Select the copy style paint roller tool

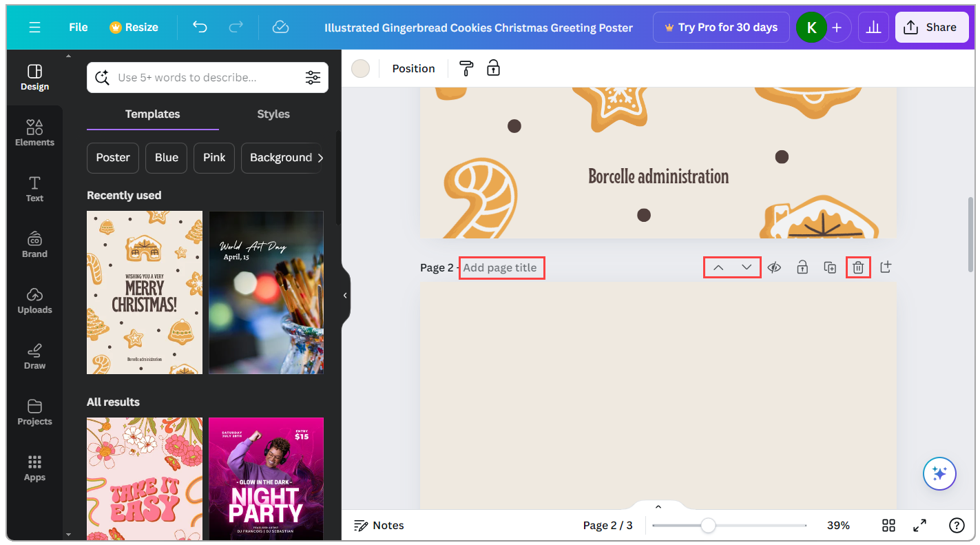click(466, 68)
